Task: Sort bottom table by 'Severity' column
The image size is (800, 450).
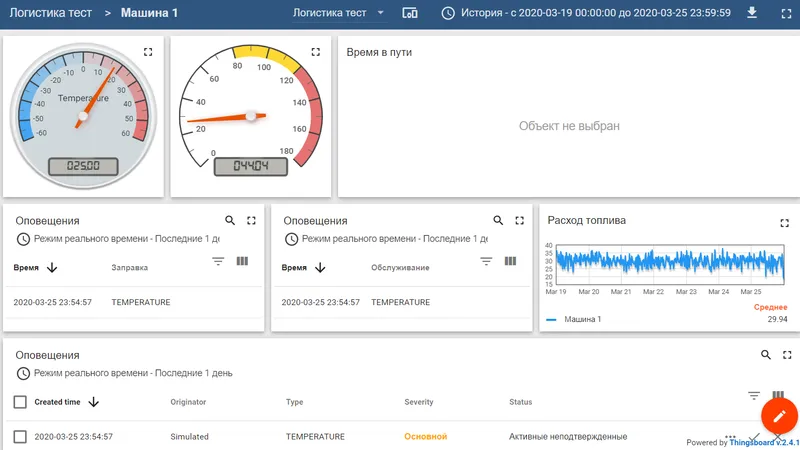Action: [419, 402]
